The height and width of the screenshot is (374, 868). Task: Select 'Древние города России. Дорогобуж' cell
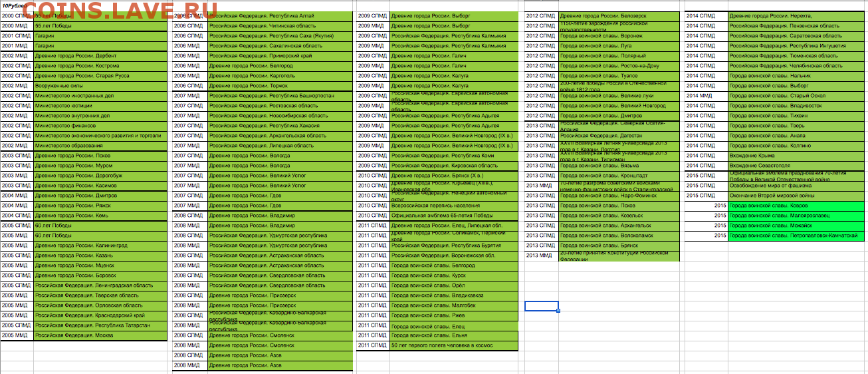tap(100, 176)
